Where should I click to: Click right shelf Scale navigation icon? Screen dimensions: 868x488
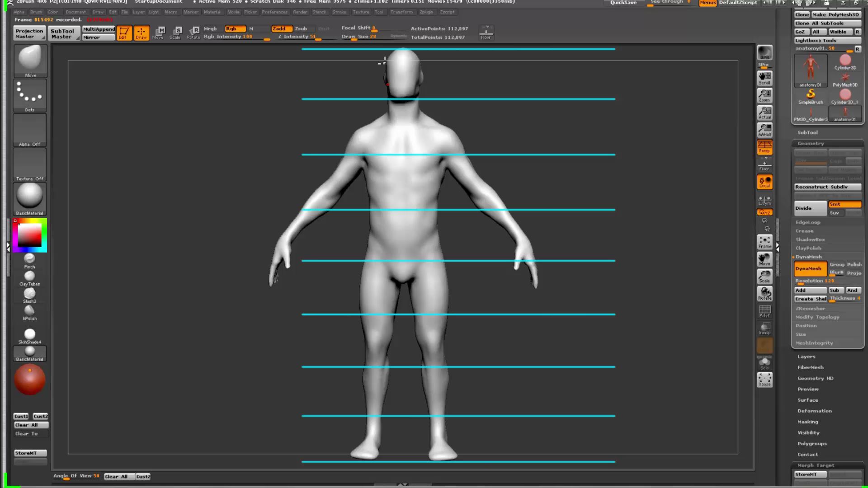[764, 277]
